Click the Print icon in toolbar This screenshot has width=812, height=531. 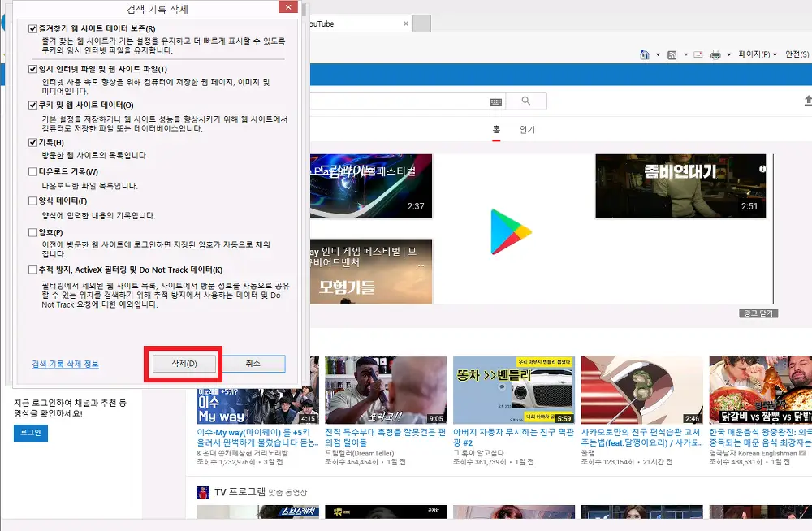pos(715,54)
